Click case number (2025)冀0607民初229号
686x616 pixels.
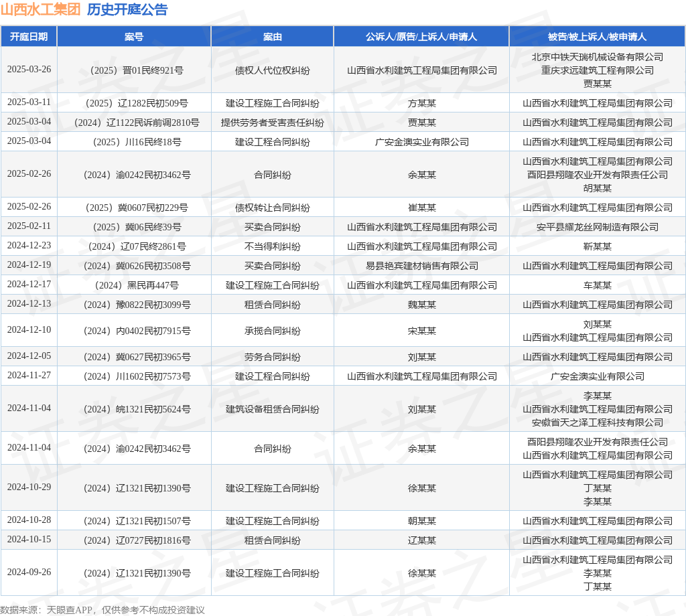coord(134,208)
